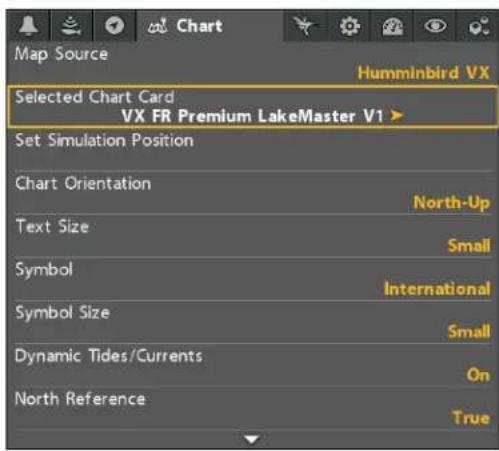Open Set Simulation Position
This screenshot has width=499, height=451.
tap(252, 149)
